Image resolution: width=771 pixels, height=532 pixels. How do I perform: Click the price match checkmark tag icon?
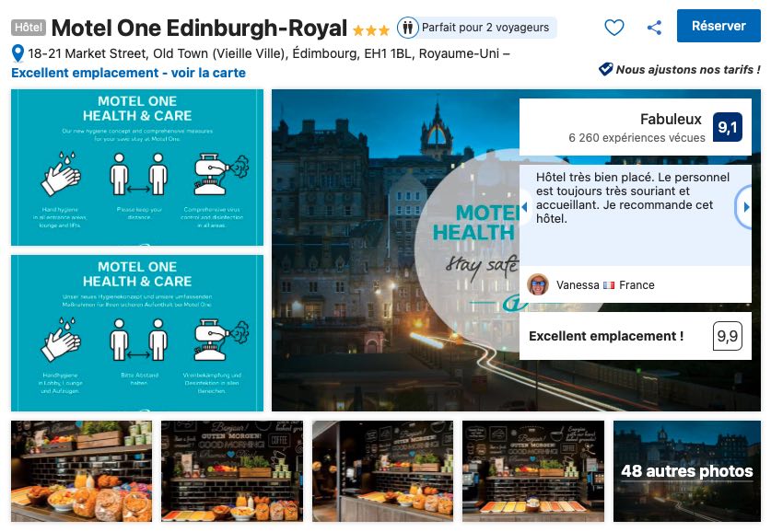[x=605, y=69]
